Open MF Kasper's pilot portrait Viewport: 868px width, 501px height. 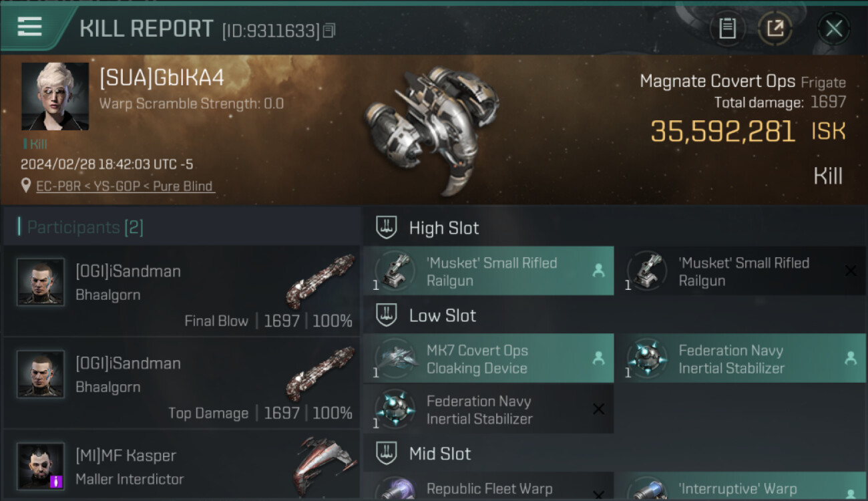tap(41, 466)
